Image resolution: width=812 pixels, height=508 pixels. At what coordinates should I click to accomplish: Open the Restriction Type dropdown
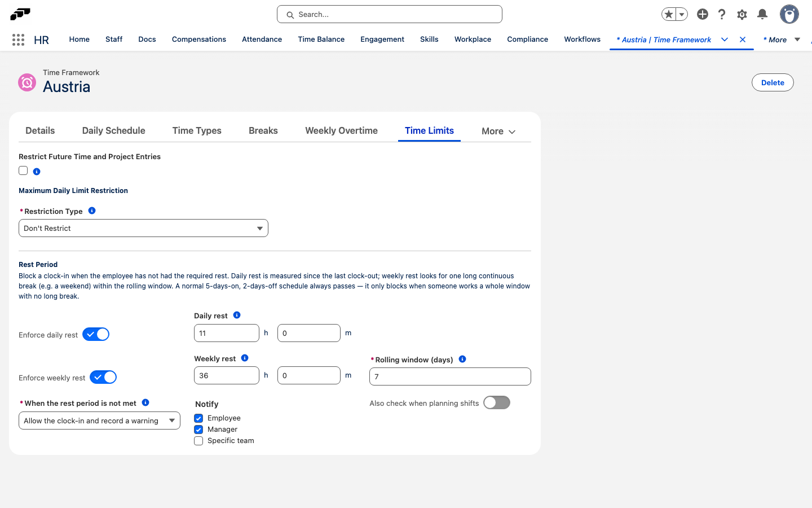[x=143, y=228]
